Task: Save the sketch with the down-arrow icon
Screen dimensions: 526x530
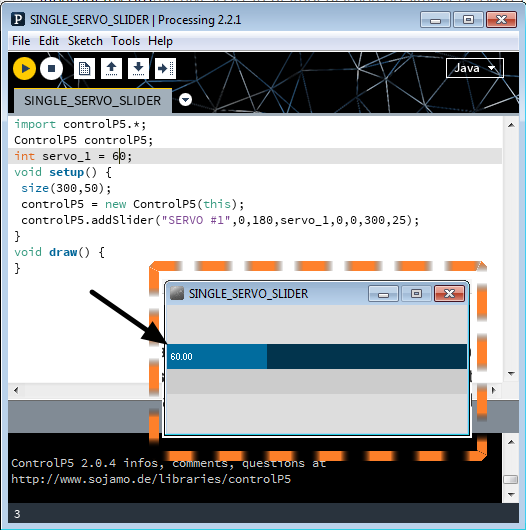Action: [x=138, y=69]
